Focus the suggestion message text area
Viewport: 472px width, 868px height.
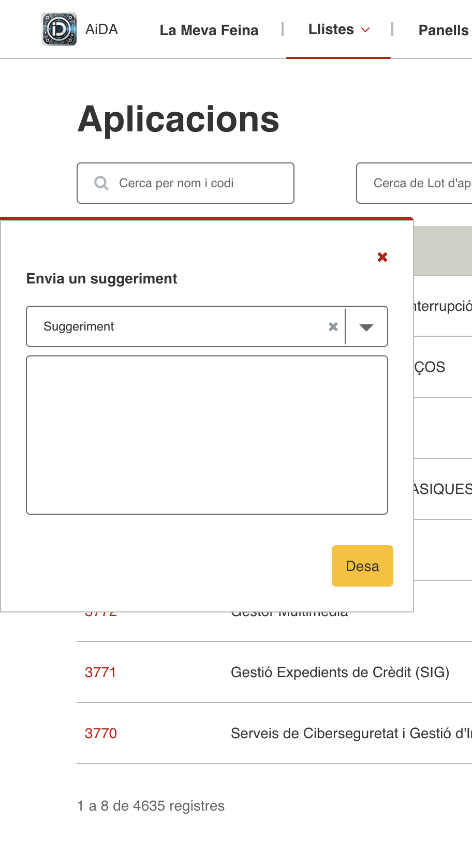[207, 435]
